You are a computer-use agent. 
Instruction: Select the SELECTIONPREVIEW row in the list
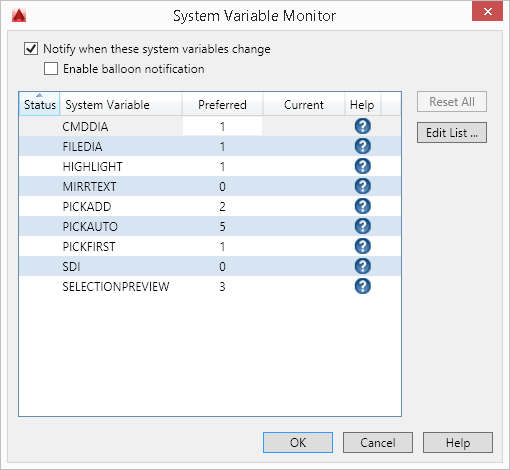(x=210, y=286)
